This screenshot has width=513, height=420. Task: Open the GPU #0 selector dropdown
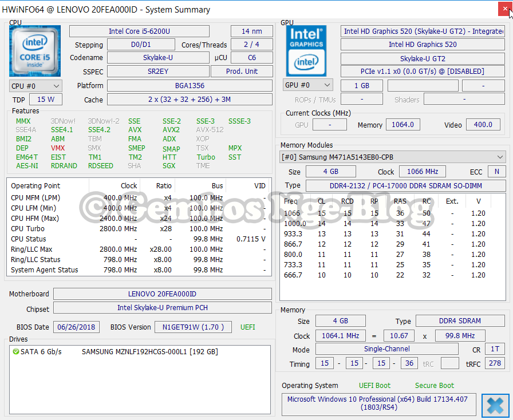tap(307, 85)
